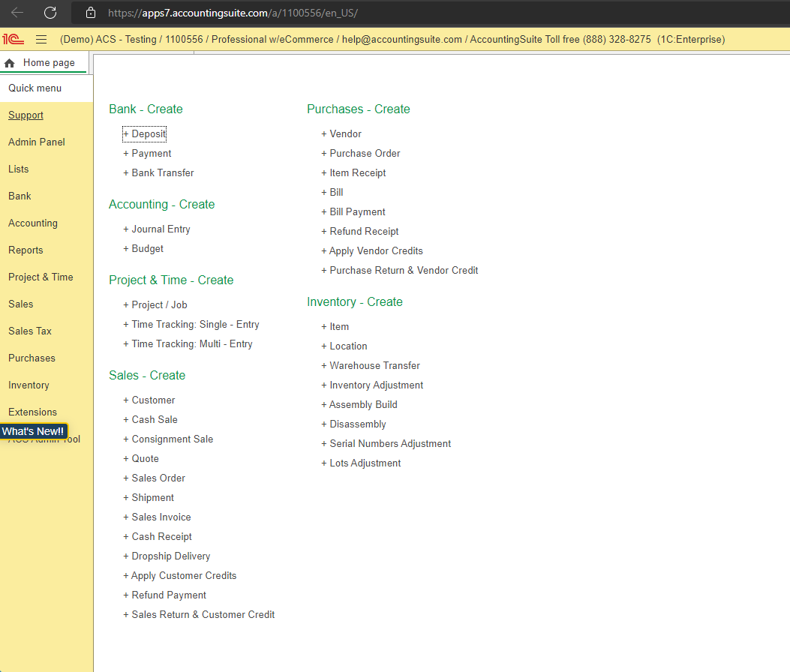790x672 pixels.
Task: Create a new Assembly Build
Action: [359, 405]
